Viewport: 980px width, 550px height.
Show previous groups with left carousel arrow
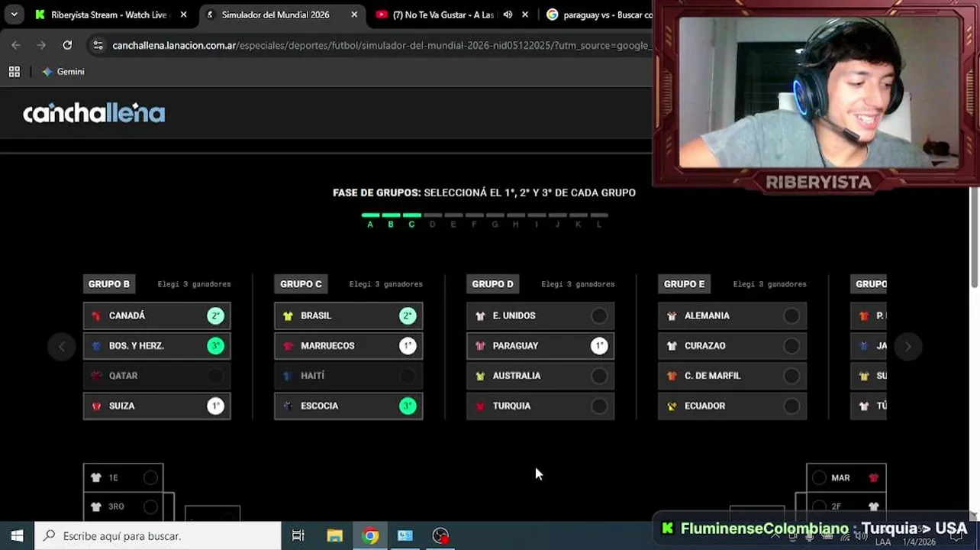point(62,347)
